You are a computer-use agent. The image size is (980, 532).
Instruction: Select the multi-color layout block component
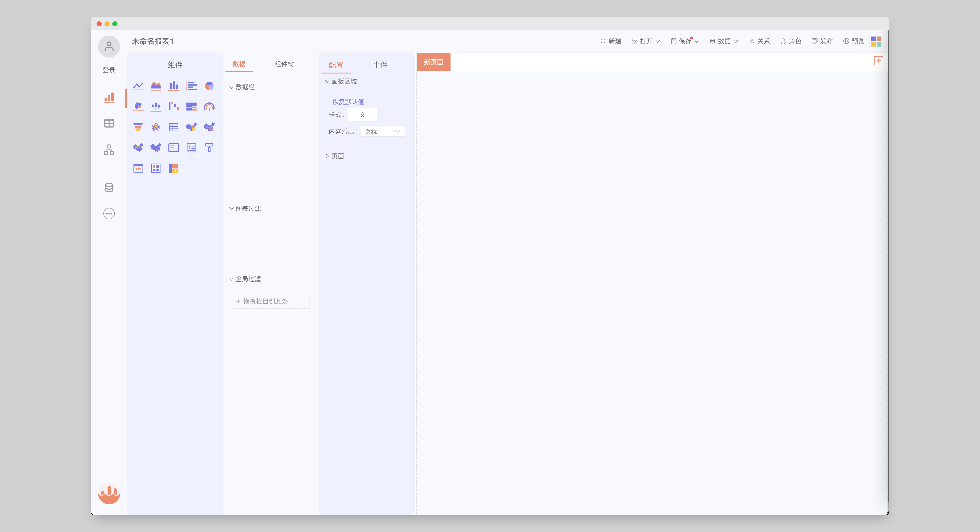click(173, 168)
